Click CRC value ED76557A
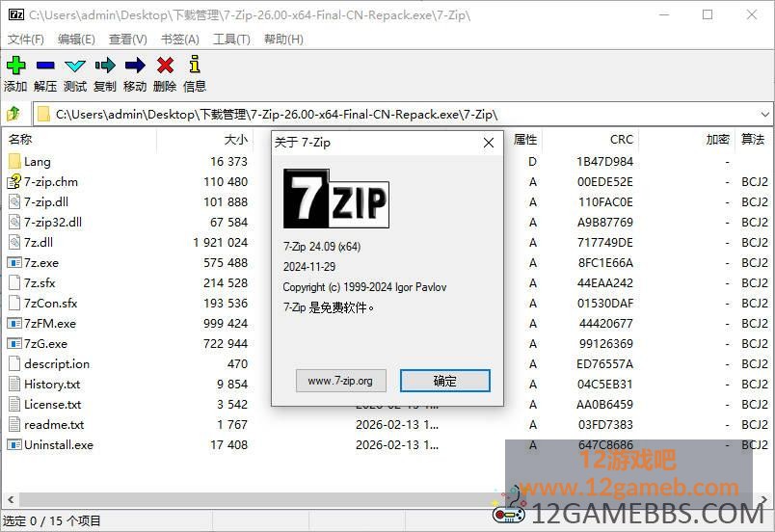Screen dimensions: 775x532 pos(604,363)
